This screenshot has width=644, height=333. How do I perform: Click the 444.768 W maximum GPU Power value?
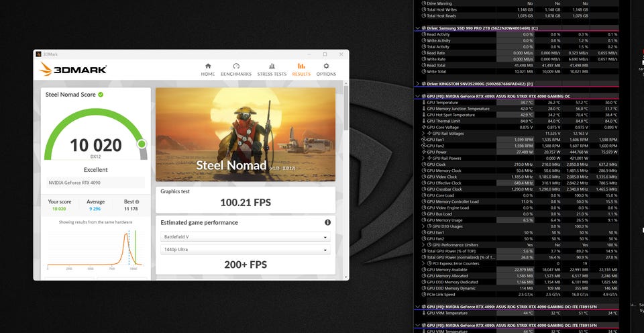(x=580, y=152)
